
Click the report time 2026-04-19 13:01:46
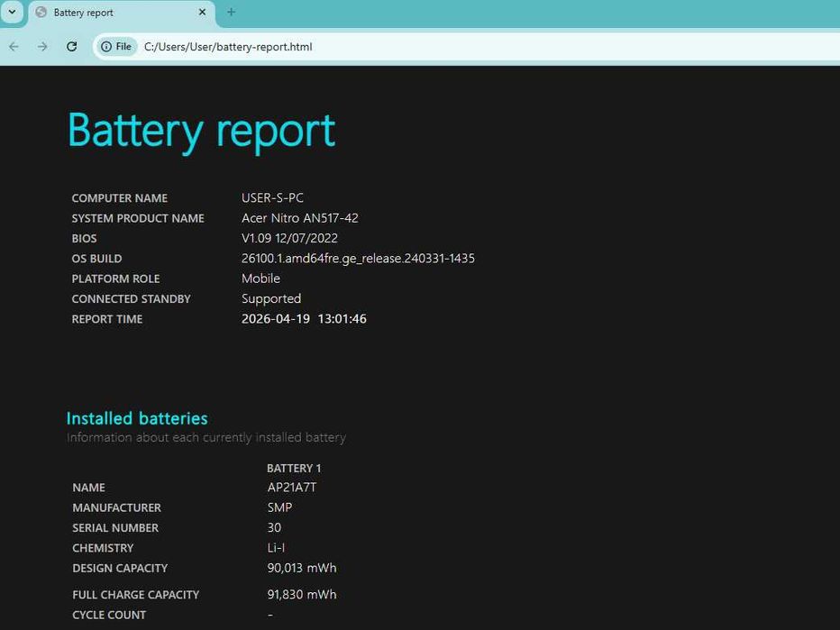[x=304, y=319]
